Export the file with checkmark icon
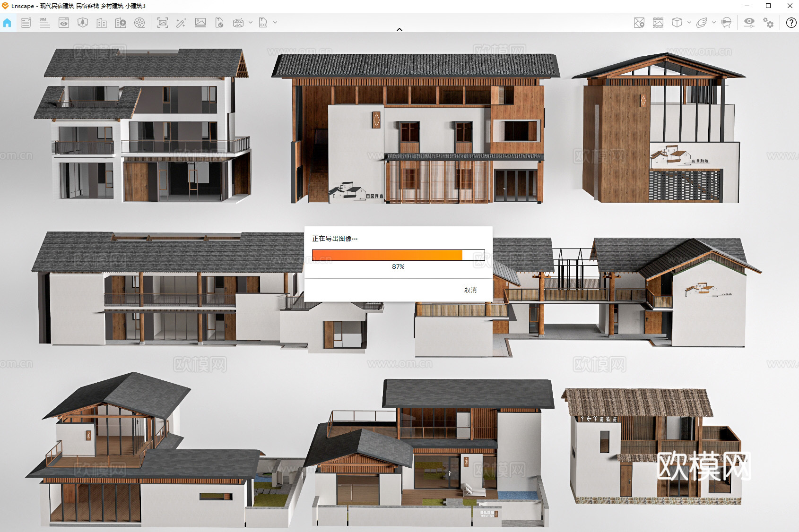799x532 pixels. click(x=219, y=23)
